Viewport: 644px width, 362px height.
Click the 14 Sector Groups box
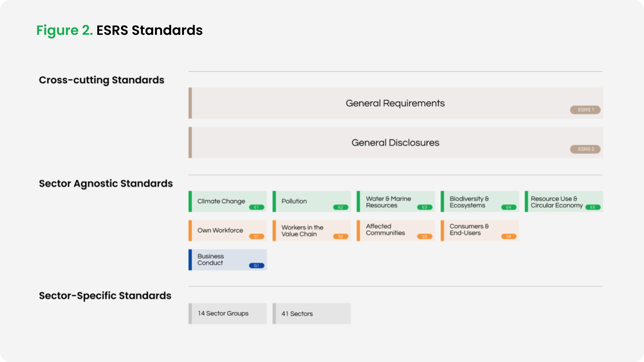(227, 313)
